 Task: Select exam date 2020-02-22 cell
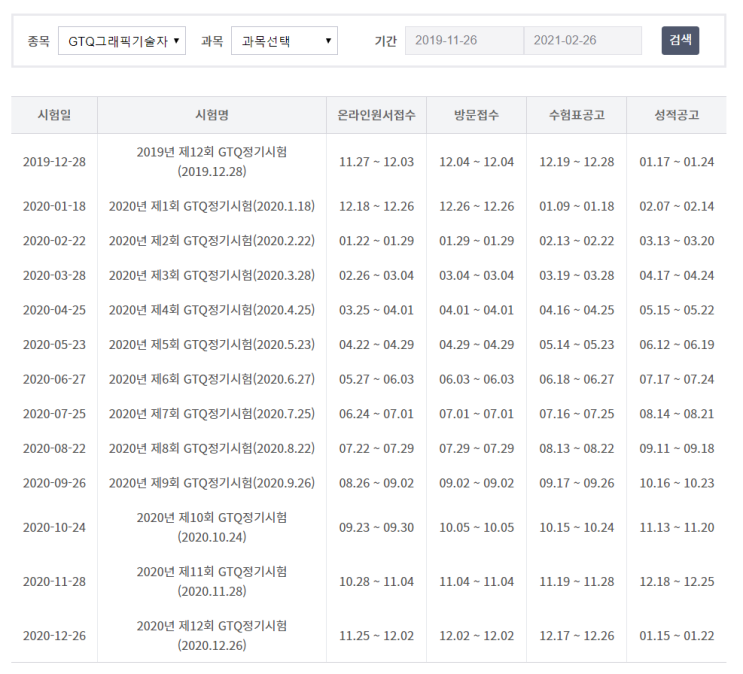54,241
